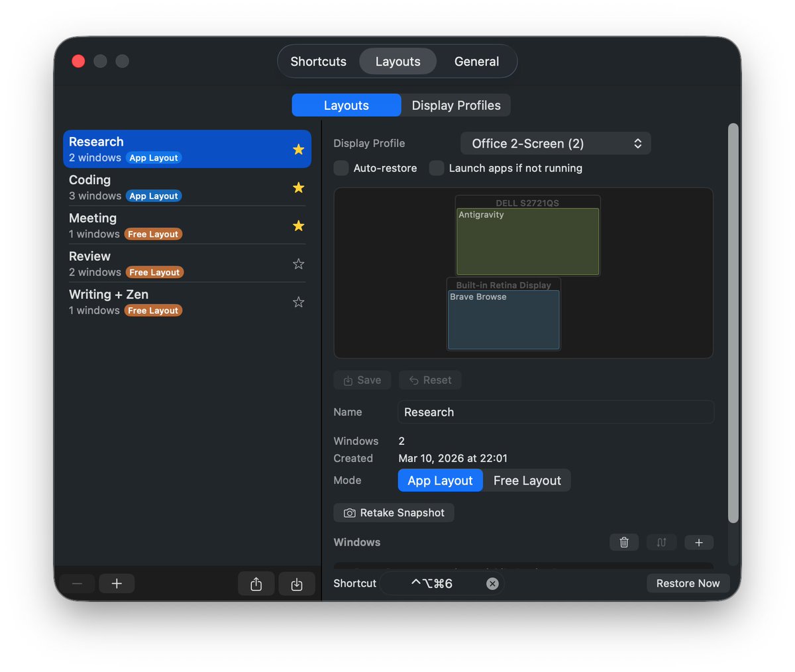Add a window with the plus icon
795x672 pixels.
(x=699, y=542)
